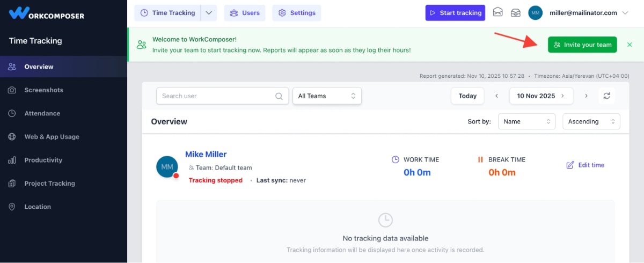Click the Location pin icon
The height and width of the screenshot is (263, 644).
(12, 207)
